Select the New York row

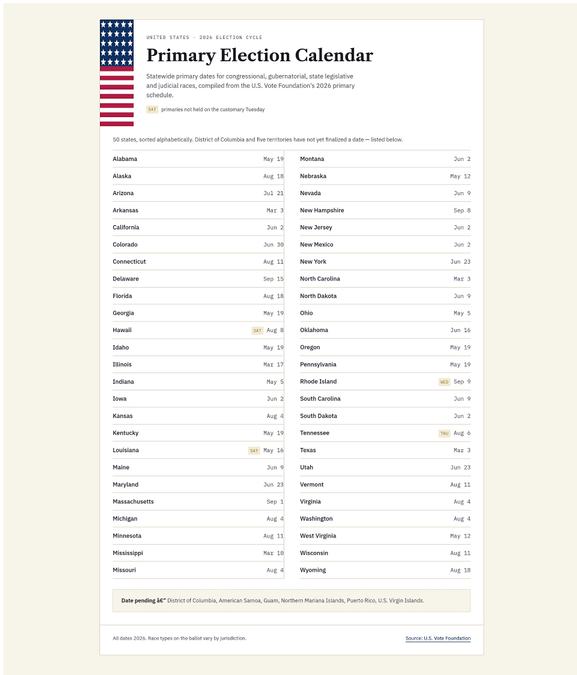tap(385, 262)
